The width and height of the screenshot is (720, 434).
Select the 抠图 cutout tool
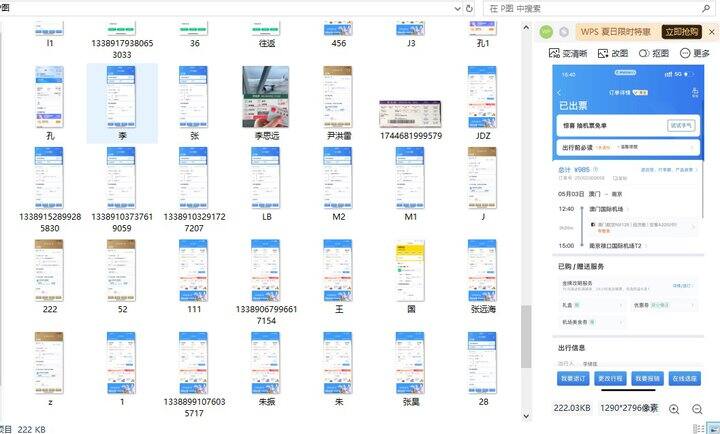point(653,53)
